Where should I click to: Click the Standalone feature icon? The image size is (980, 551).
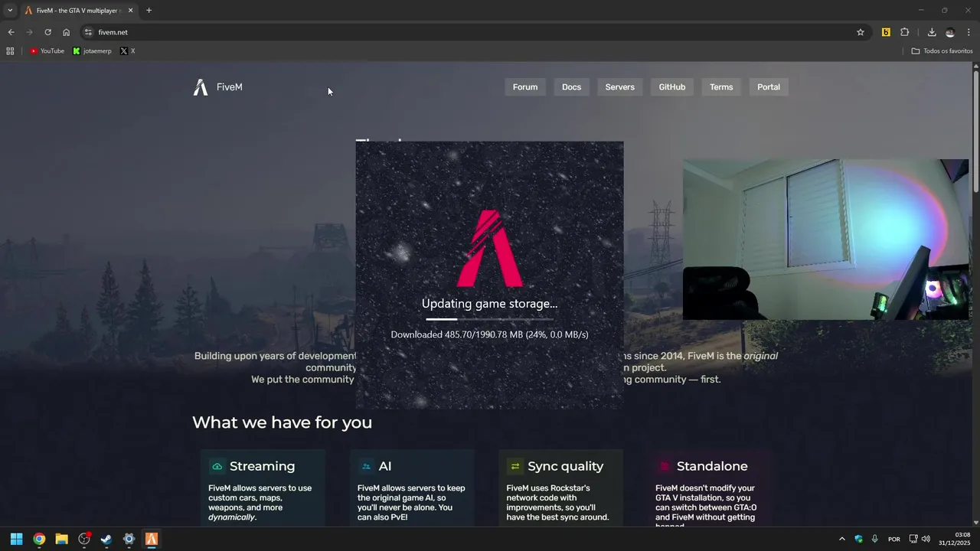pos(665,466)
